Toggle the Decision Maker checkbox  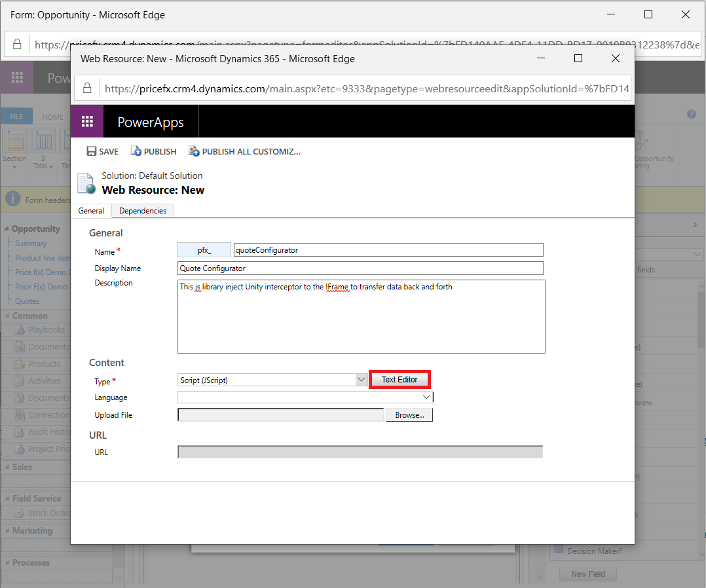pos(559,551)
